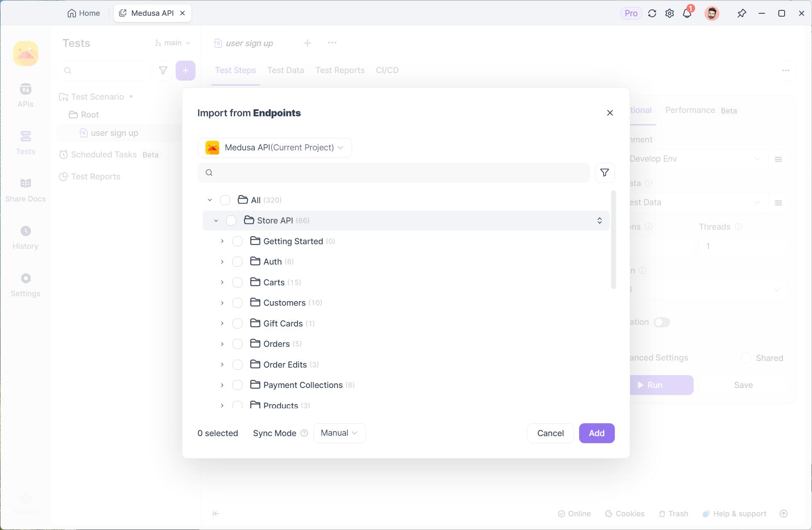Click the Cancel button
Screen dimensions: 812x530
550,433
